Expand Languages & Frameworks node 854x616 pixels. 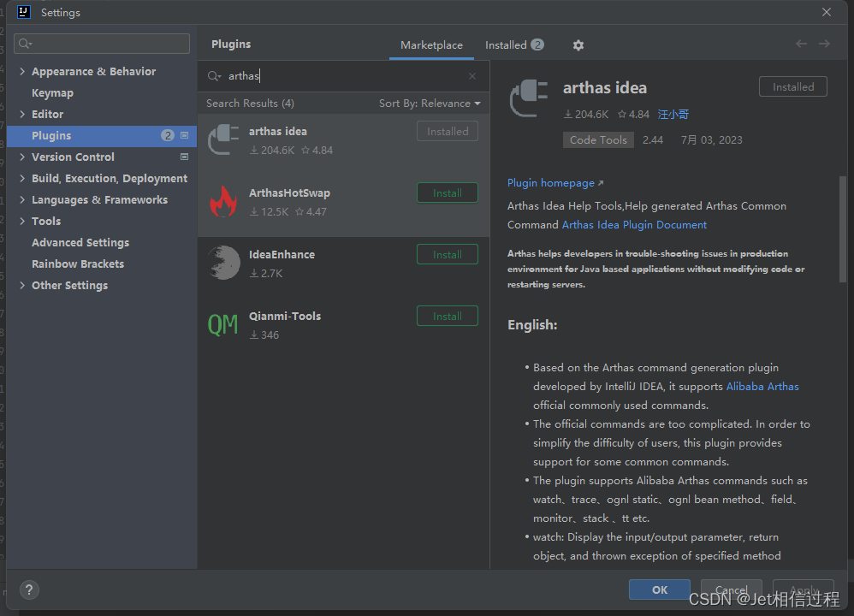21,200
